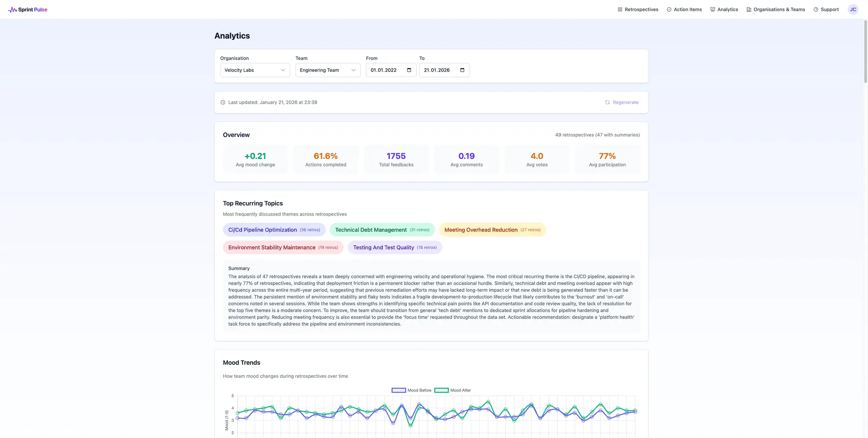Toggle Mood After series in chart legend
The width and height of the screenshot is (868, 438).
pos(453,390)
